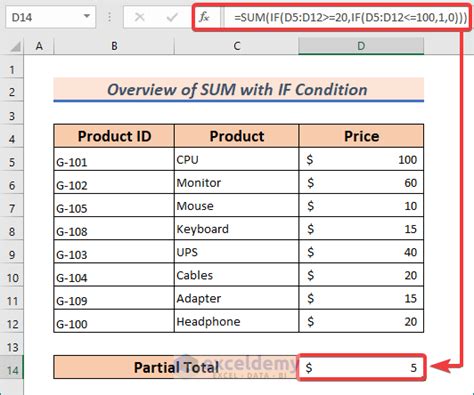This screenshot has height=395, width=474.
Task: Click the Insert Function fx icon
Action: (x=204, y=17)
